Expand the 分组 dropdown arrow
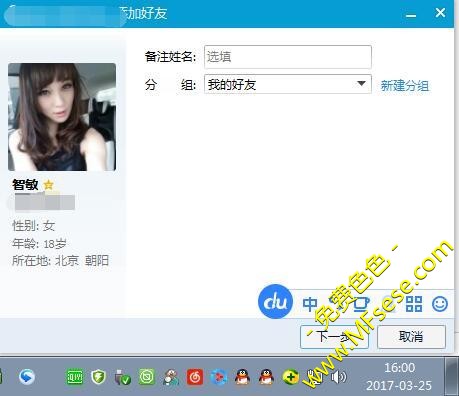Screen dimensions: 459x396 click(361, 84)
